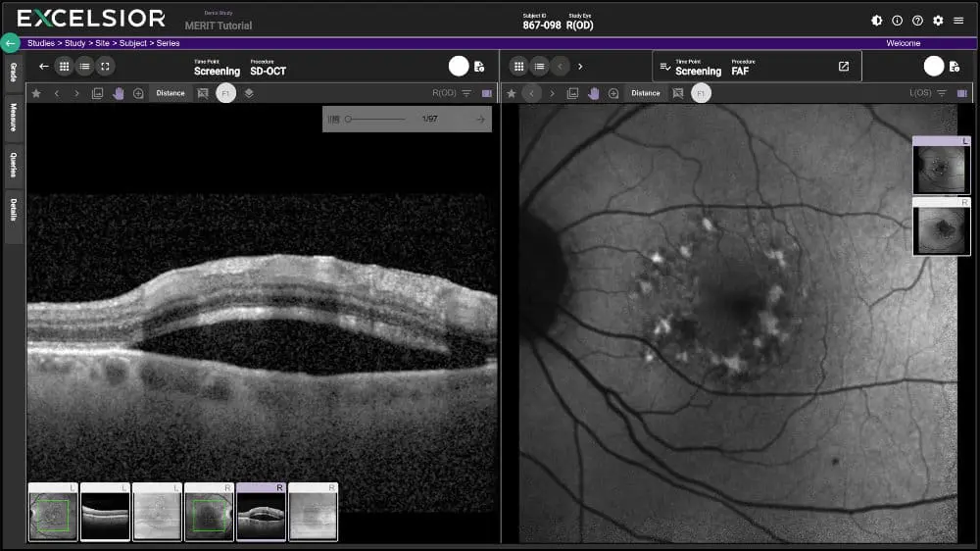Select the pan hand tool in SD-OCT pane
980x551 pixels.
click(x=119, y=93)
